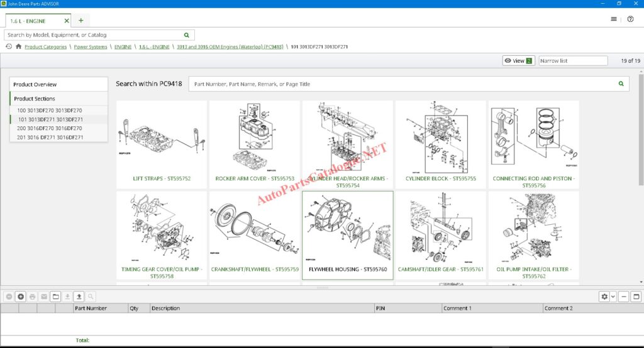This screenshot has width=644, height=348.
Task: Select section 200 3016DF270 in Product Sections
Action: click(x=50, y=128)
